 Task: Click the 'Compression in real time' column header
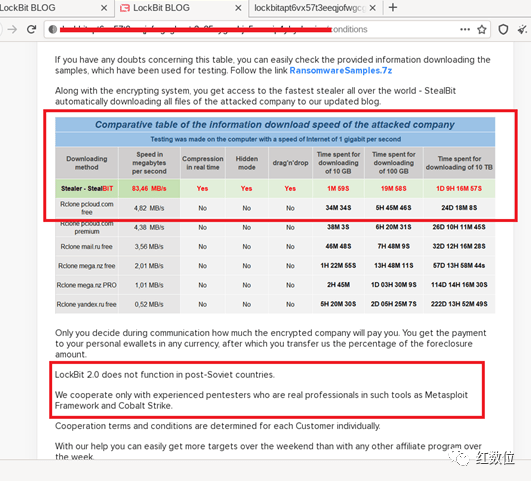click(x=203, y=163)
